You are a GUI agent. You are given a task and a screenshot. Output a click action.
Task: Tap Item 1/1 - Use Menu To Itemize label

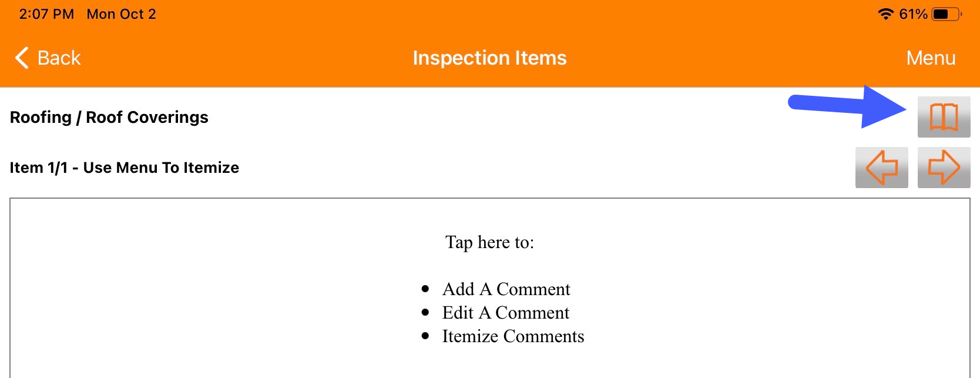point(124,168)
